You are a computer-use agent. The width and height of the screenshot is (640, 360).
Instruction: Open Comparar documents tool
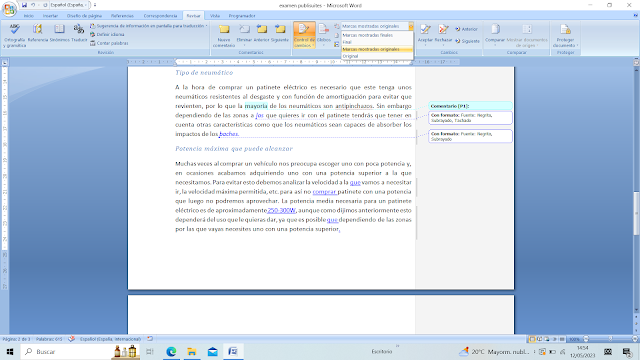pyautogui.click(x=495, y=35)
